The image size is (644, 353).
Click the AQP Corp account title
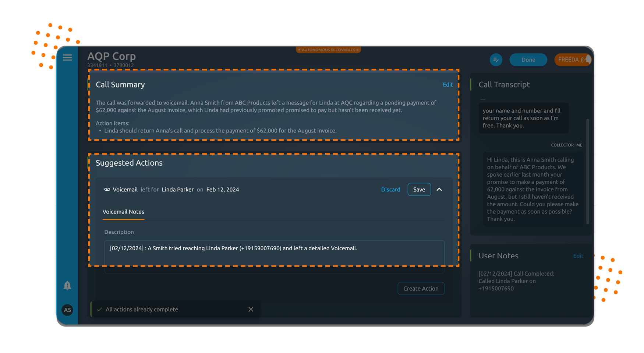112,56
